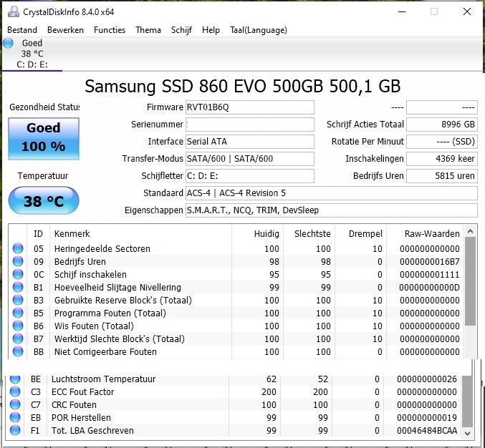Select the Luchtstroom Temperatuur text
Screen dimensions: 485x448
pos(103,379)
